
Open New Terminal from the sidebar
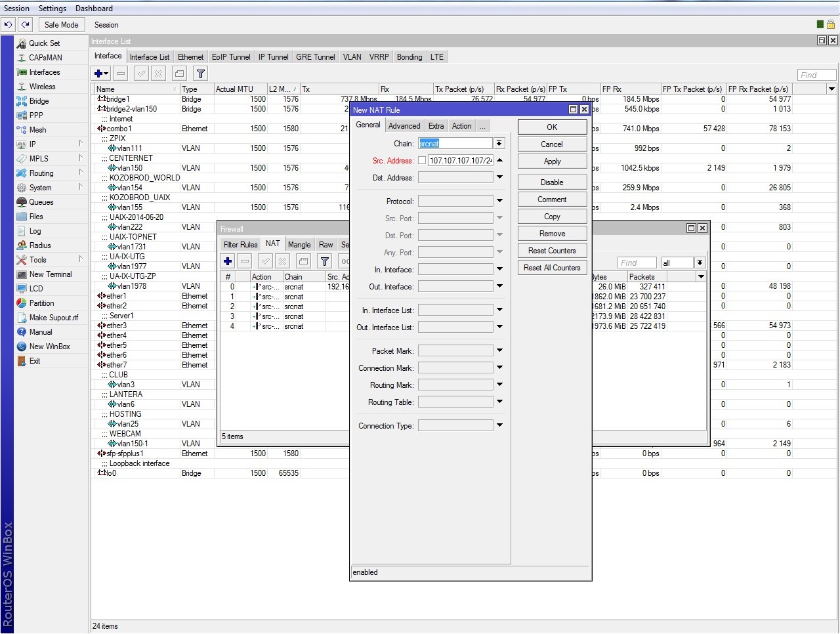[51, 274]
